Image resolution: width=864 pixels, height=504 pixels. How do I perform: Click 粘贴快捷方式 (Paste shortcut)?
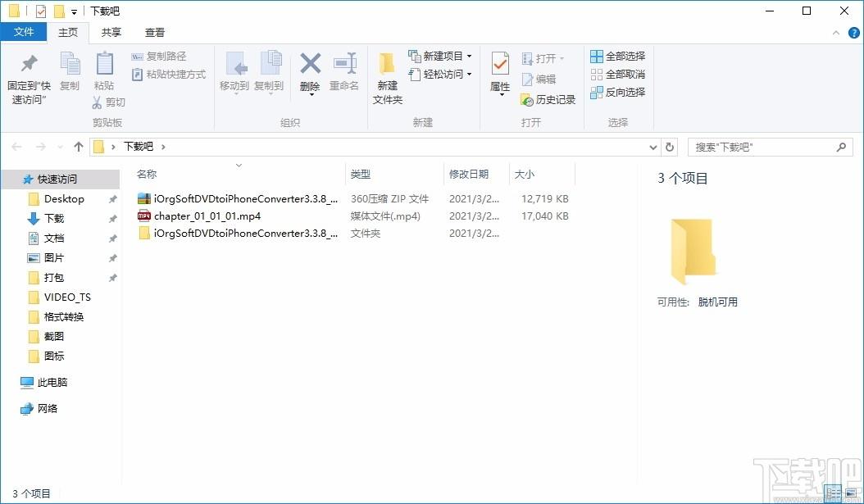[169, 75]
